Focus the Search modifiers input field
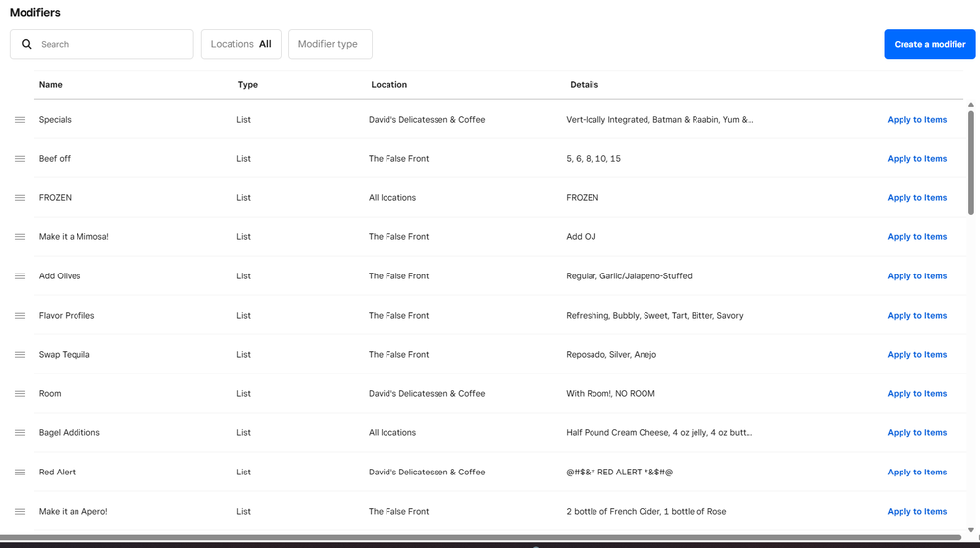The height and width of the screenshot is (548, 980). point(101,44)
